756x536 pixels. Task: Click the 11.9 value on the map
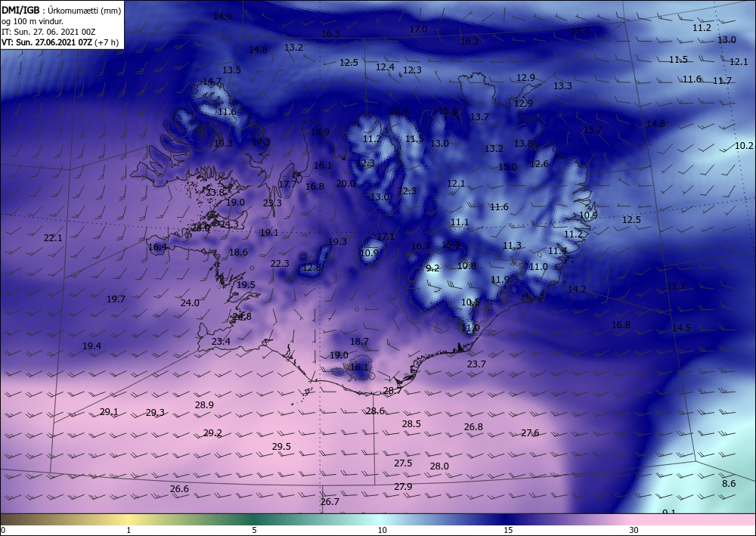[500, 280]
